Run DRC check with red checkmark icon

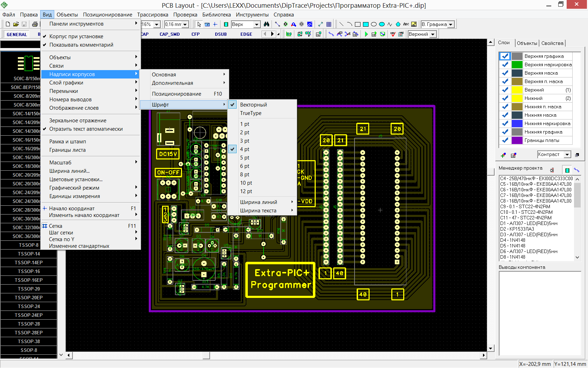coord(393,34)
